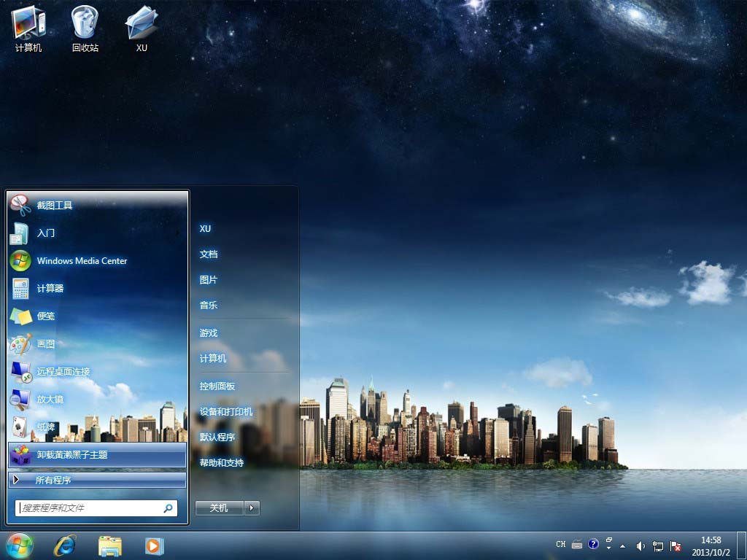
Task: Open 便笺 sticky notes
Action: click(x=46, y=316)
